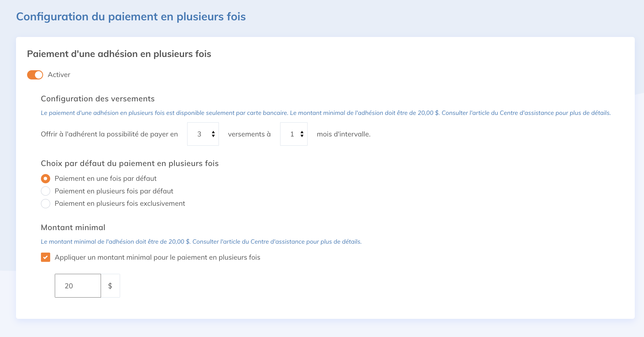Click the "Paiement d'une adhésion en plusieurs fois" heading

(119, 54)
